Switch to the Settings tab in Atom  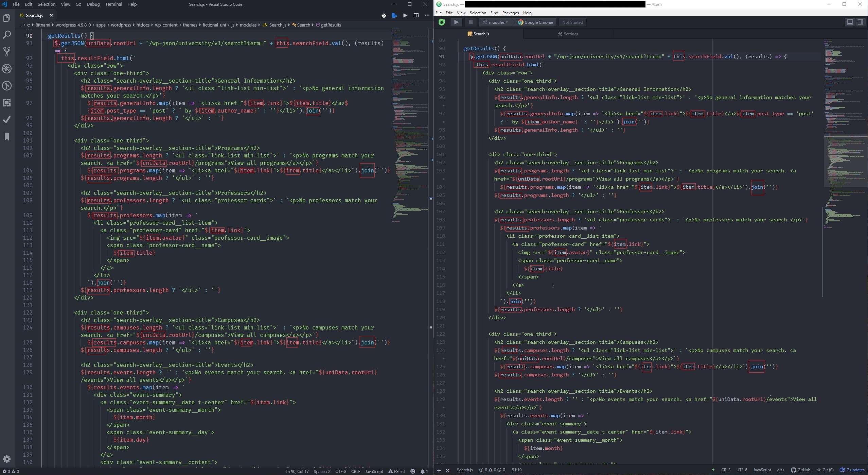click(569, 34)
